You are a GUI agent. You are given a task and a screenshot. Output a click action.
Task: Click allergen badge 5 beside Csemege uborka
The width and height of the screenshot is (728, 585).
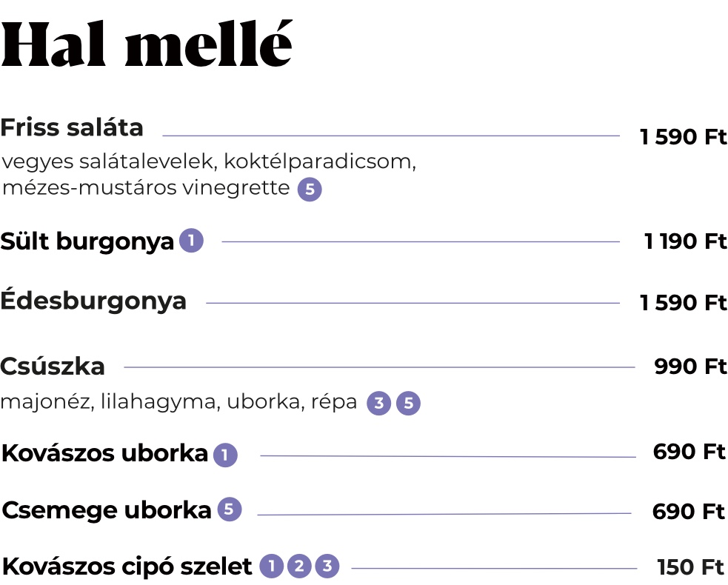tap(230, 509)
